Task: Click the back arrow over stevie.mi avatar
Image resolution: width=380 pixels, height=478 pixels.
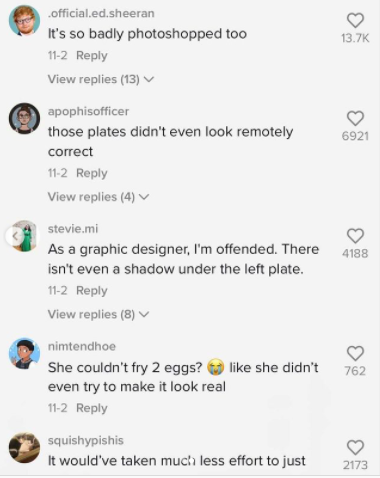Action: [14, 236]
